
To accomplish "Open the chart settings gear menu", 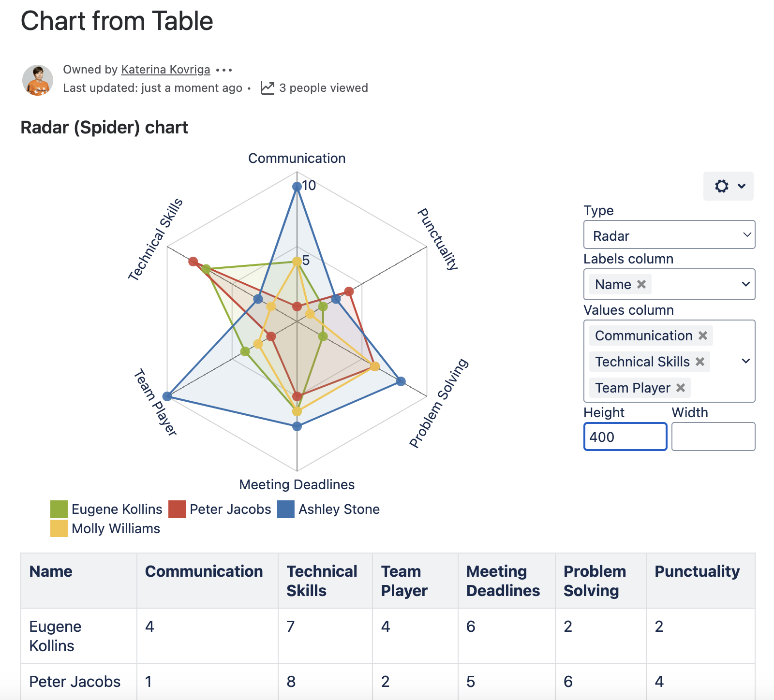I will pos(728,186).
